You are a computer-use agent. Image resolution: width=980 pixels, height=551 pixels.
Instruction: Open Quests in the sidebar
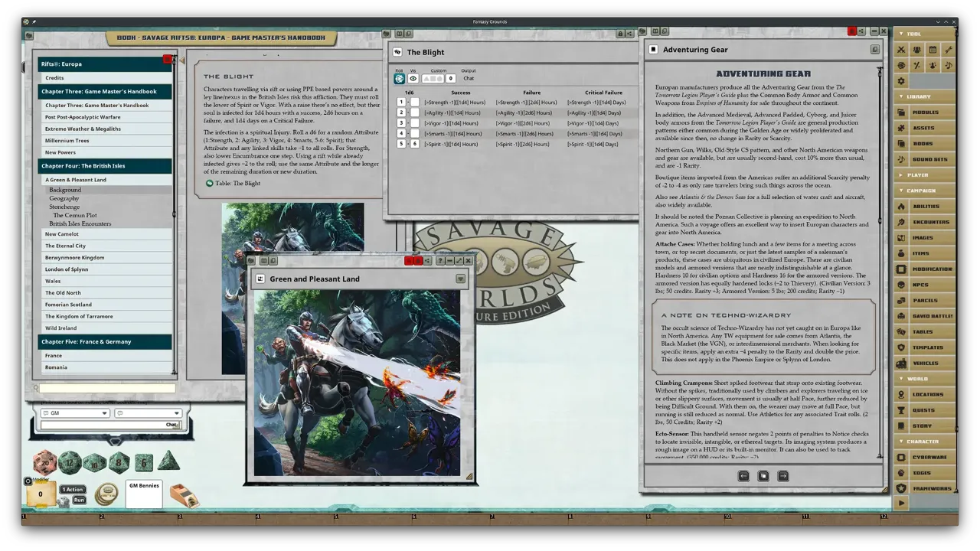(x=924, y=410)
